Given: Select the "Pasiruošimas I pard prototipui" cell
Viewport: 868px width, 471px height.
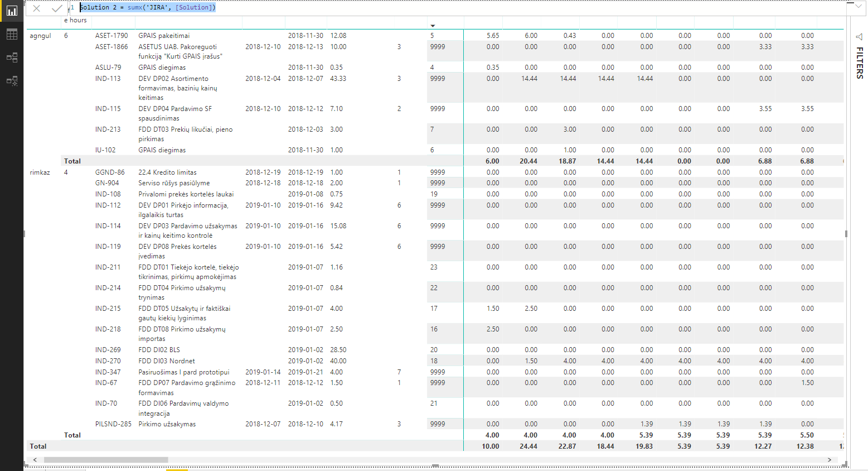Looking at the screenshot, I should pos(184,372).
